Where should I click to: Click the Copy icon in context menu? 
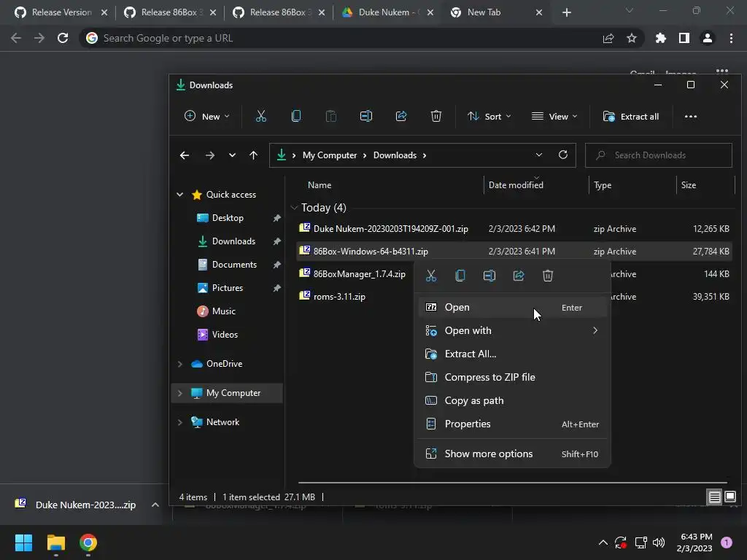coord(460,276)
